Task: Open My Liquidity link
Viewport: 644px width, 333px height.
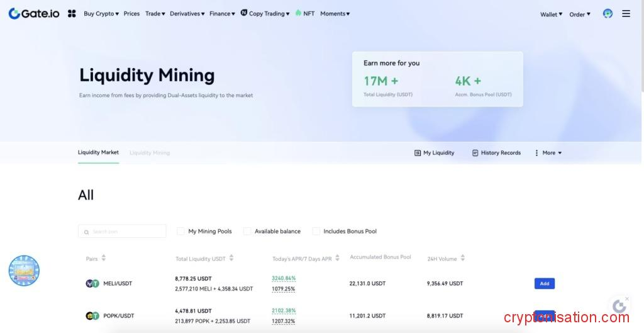Action: [438, 153]
